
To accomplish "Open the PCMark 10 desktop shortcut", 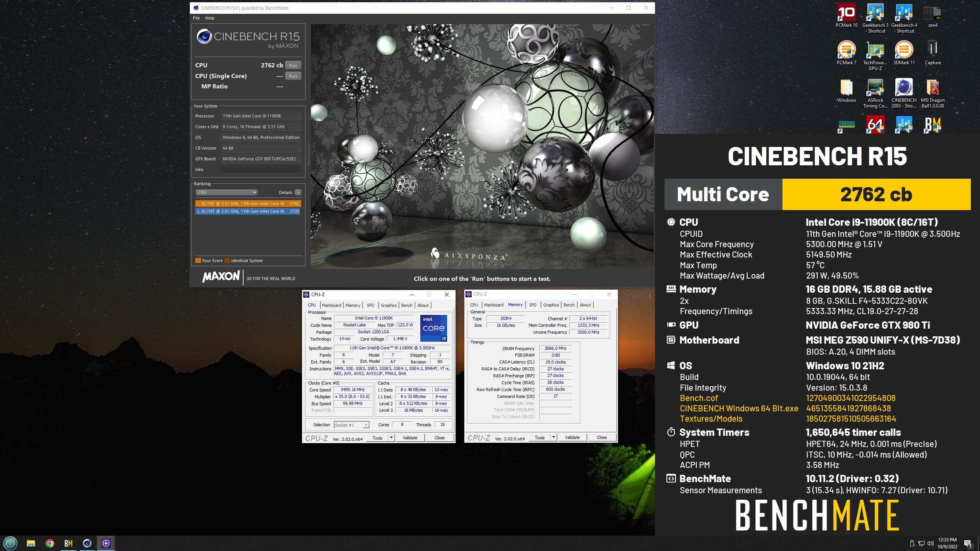I will pos(846,15).
